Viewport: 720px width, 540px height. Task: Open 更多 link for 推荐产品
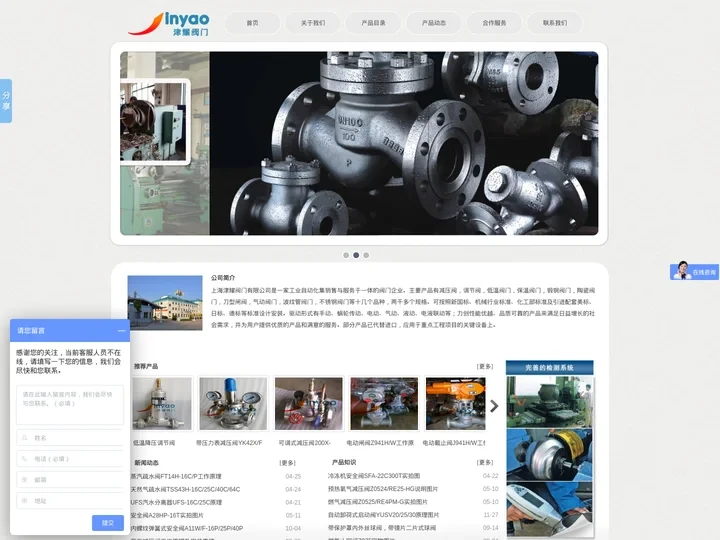click(485, 366)
